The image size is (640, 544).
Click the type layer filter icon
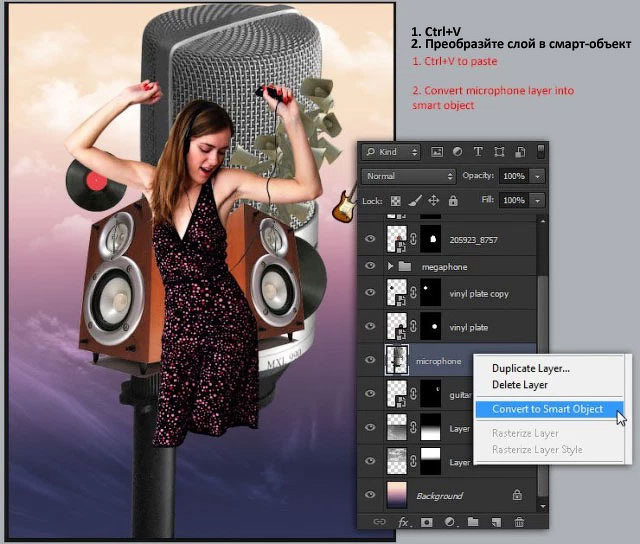coord(478,152)
